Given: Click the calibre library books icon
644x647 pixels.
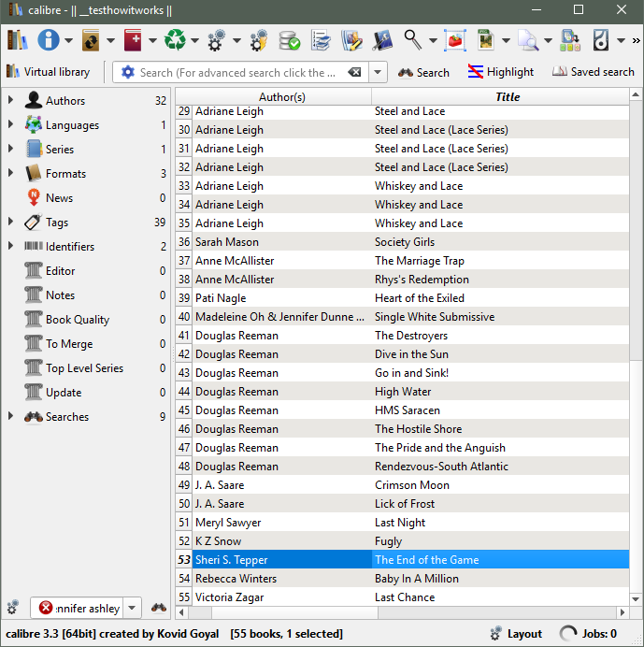Looking at the screenshot, I should 18,40.
